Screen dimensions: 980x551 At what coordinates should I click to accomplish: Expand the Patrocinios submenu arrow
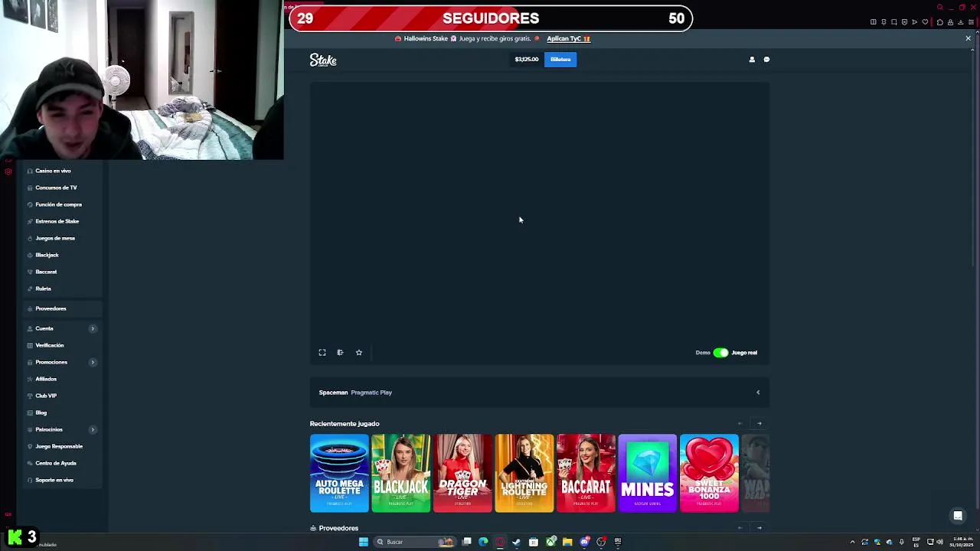coord(93,429)
